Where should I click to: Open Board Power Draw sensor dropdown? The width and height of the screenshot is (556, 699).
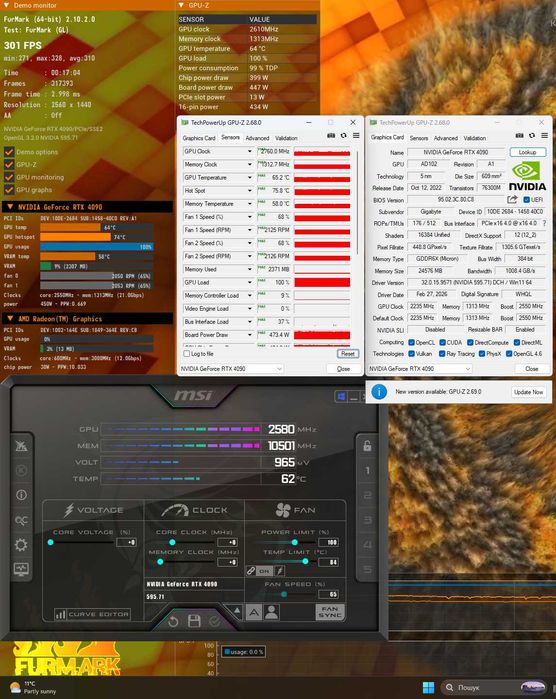point(250,335)
